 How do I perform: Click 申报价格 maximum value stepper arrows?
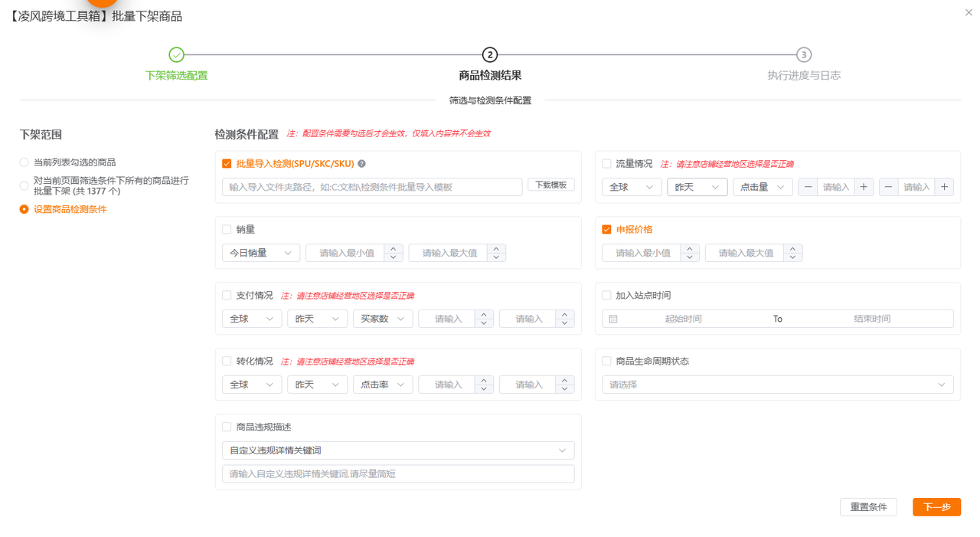coord(793,253)
